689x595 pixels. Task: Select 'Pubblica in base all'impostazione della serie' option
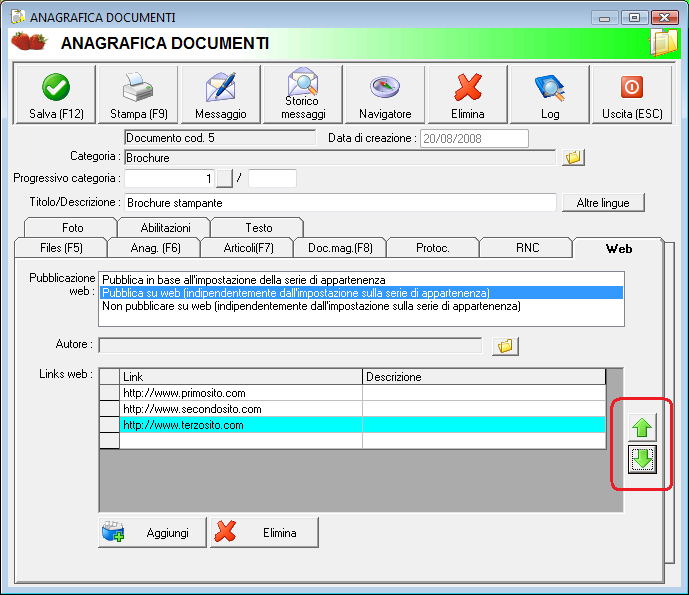click(362, 280)
